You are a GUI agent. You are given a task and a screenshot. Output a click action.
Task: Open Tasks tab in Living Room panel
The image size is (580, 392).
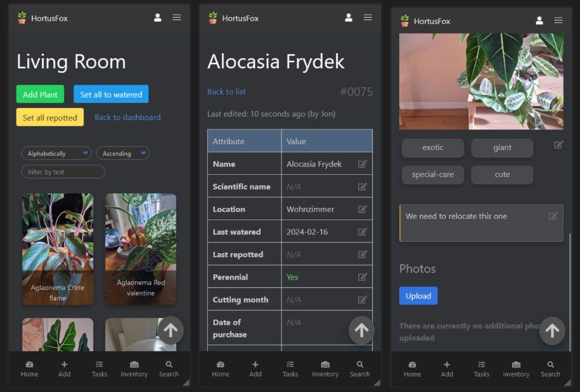pyautogui.click(x=100, y=368)
